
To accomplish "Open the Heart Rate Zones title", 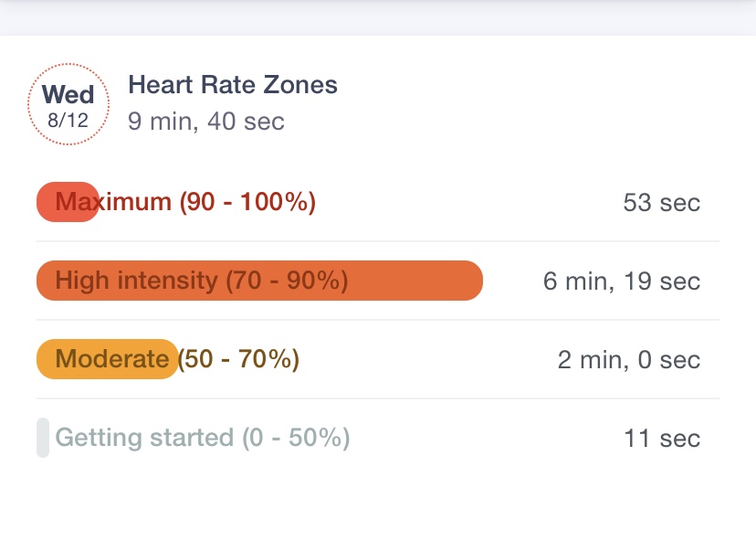I will pyautogui.click(x=233, y=85).
